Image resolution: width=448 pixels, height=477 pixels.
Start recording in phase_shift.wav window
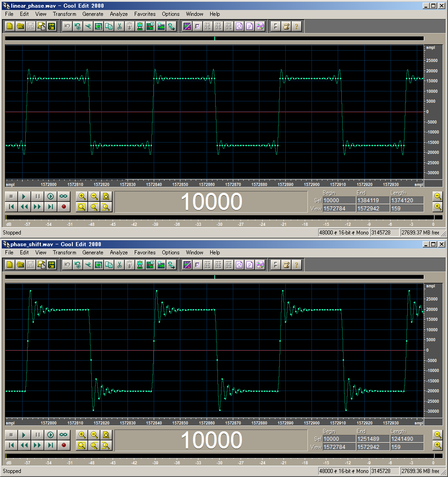(64, 445)
